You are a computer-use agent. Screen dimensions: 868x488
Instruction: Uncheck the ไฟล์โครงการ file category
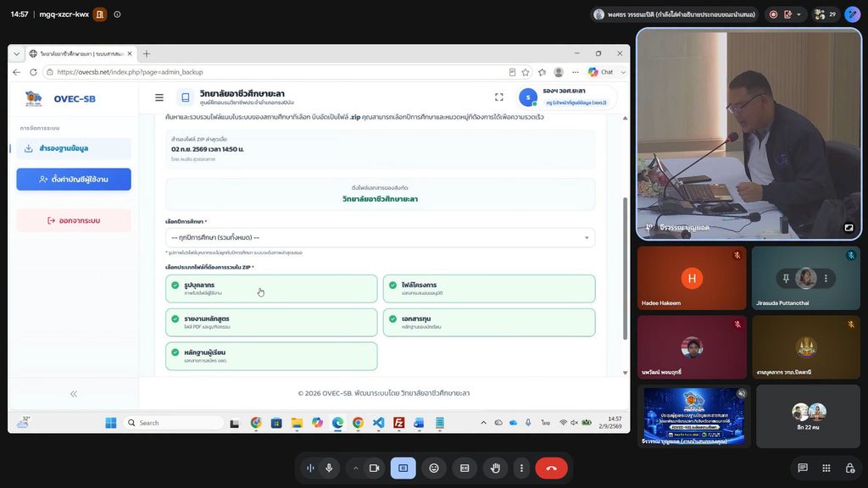coord(489,289)
